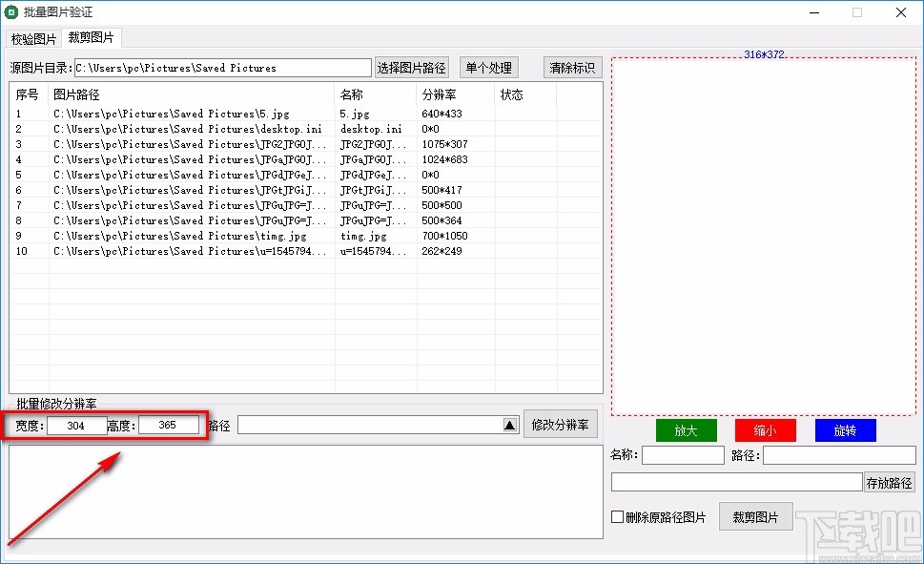The height and width of the screenshot is (564, 924).
Task: Click the blue 旋转 button
Action: point(845,430)
